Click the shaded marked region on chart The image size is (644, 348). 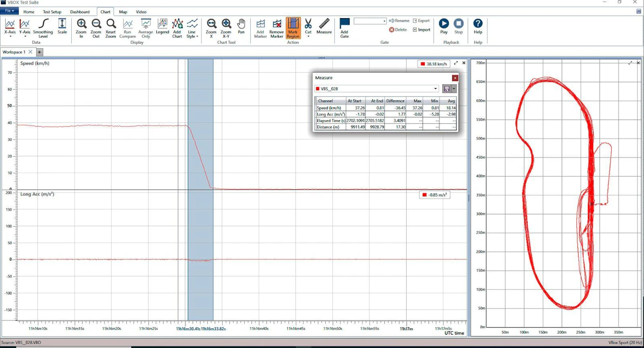point(200,190)
